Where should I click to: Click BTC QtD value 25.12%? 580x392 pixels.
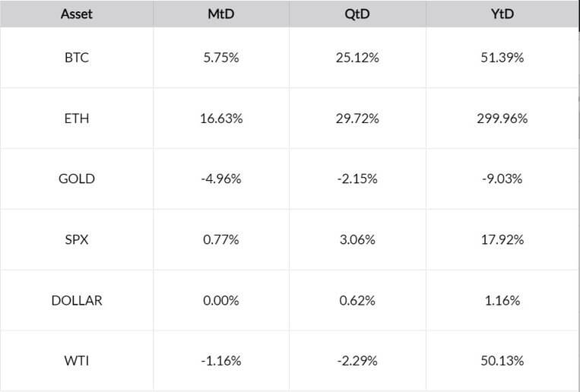coord(357,58)
